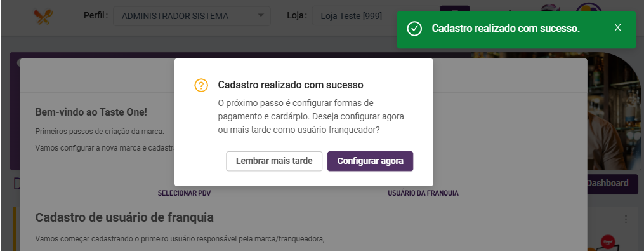Click the Cadastro de usuário de franquia heading
644x251 pixels.
(x=124, y=218)
